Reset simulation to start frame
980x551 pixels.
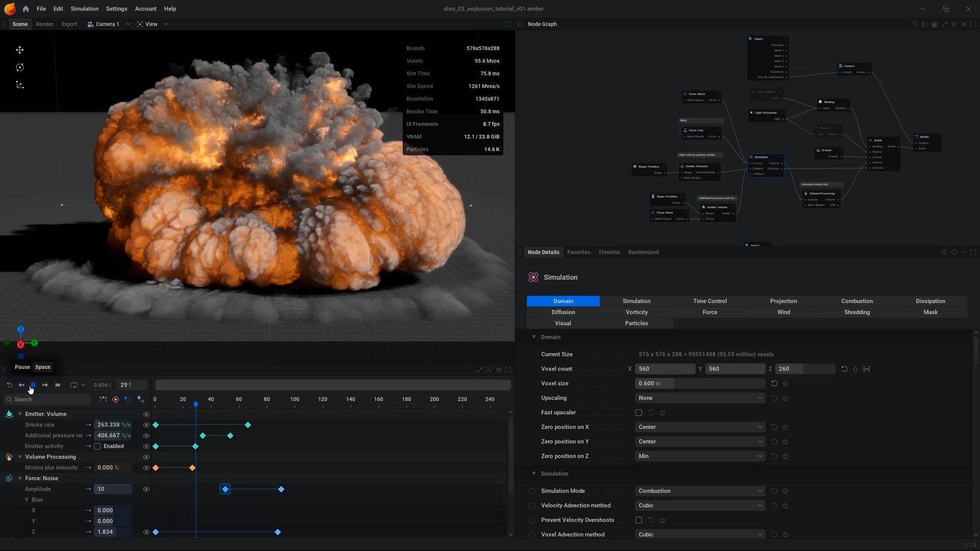tap(9, 385)
